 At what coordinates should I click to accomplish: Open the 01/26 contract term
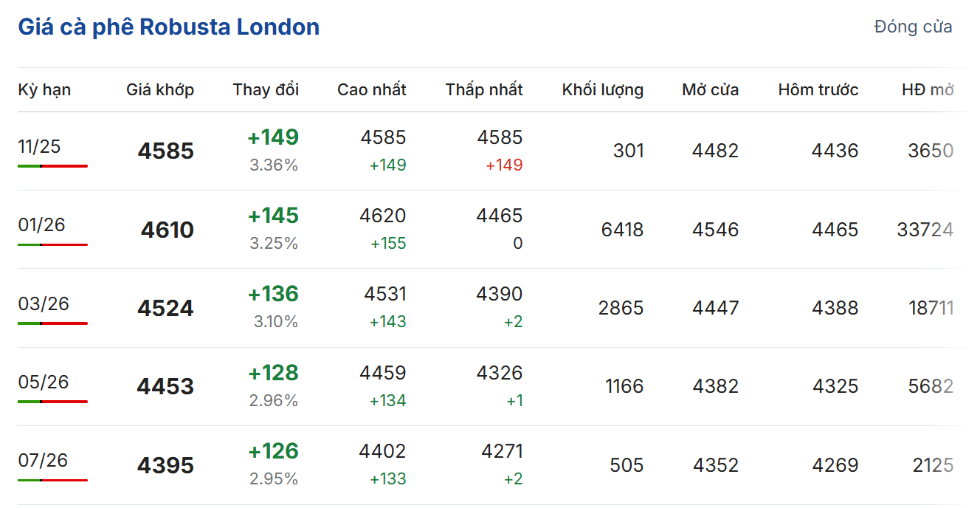click(42, 224)
